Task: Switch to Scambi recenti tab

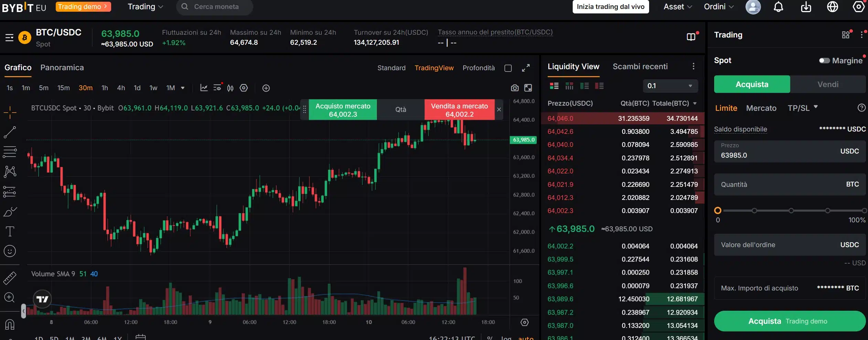Action: coord(640,66)
